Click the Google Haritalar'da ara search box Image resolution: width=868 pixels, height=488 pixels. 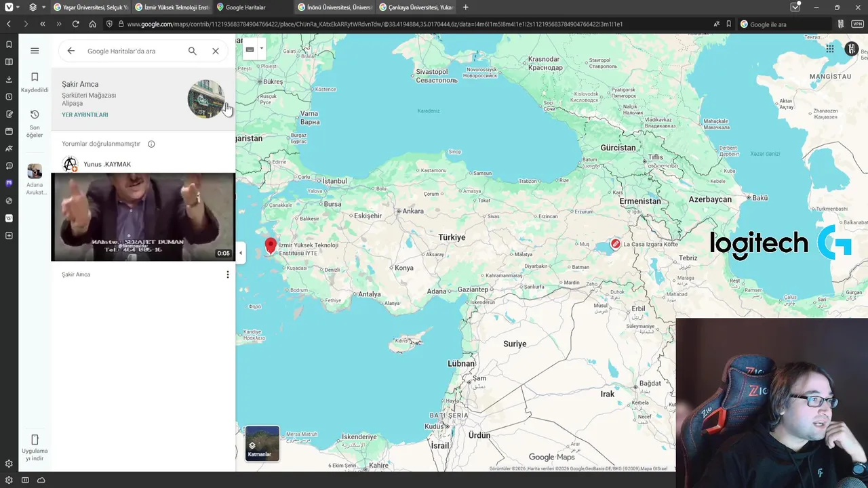pyautogui.click(x=132, y=51)
